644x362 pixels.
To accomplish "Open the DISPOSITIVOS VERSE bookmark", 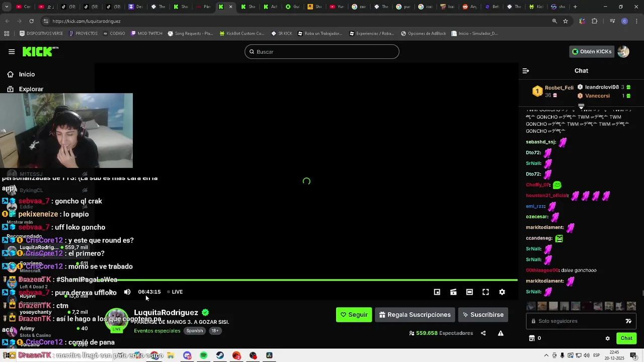I will tap(41, 34).
